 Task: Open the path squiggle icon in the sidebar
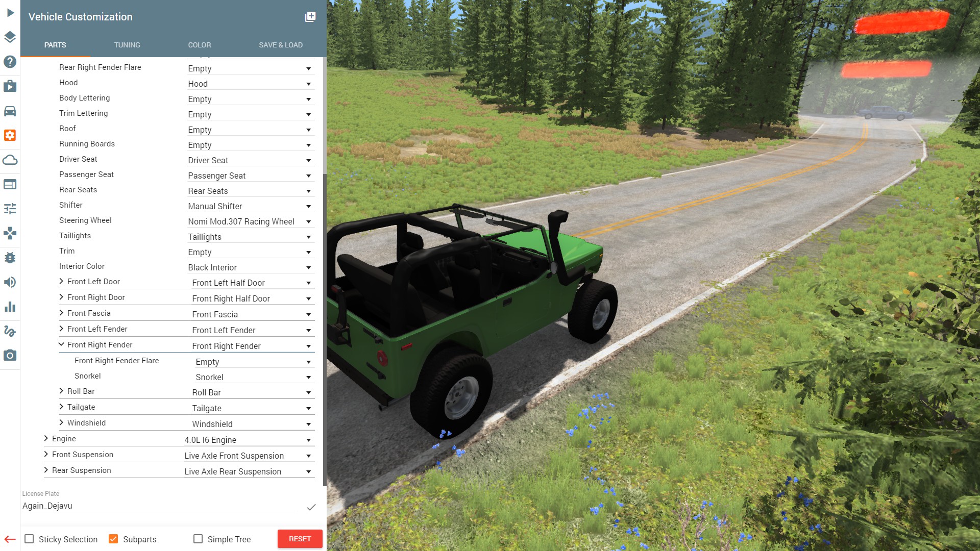pyautogui.click(x=10, y=331)
